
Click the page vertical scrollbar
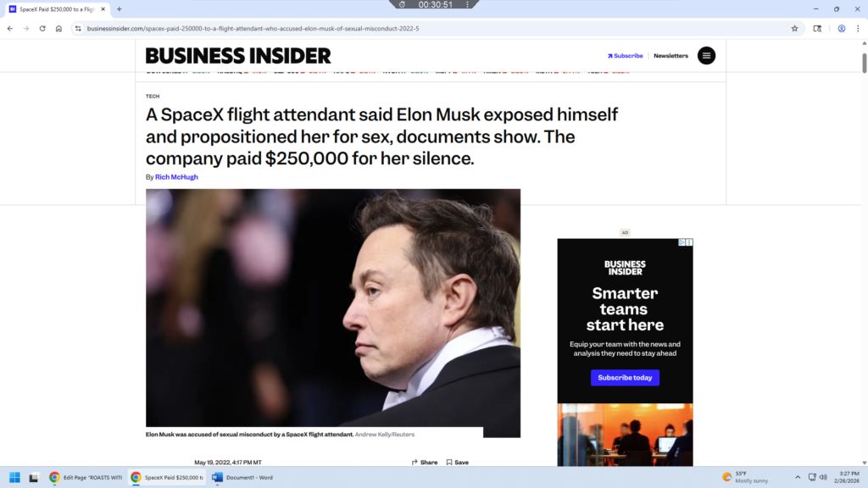click(864, 252)
